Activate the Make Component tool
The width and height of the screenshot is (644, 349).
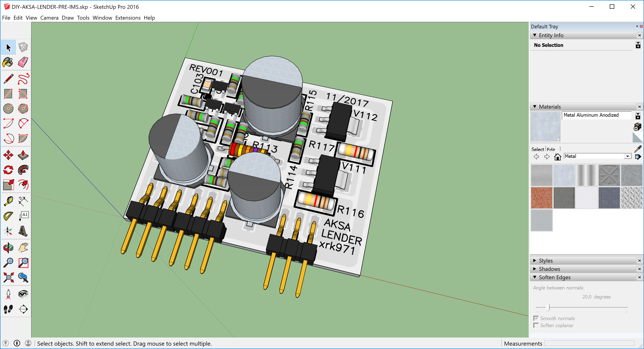click(23, 47)
